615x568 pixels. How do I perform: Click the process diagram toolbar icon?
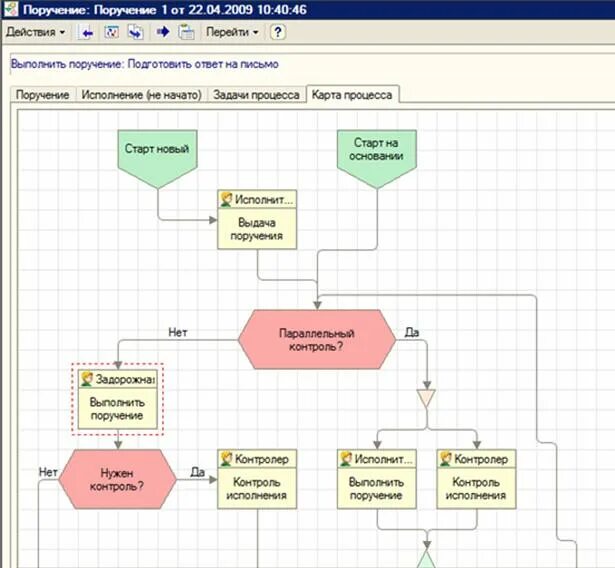(x=111, y=32)
